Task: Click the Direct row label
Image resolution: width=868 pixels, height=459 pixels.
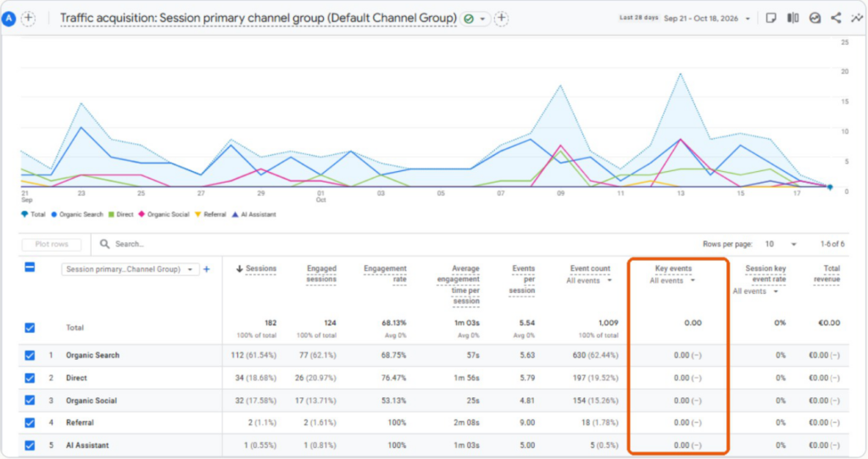Action: (x=76, y=379)
